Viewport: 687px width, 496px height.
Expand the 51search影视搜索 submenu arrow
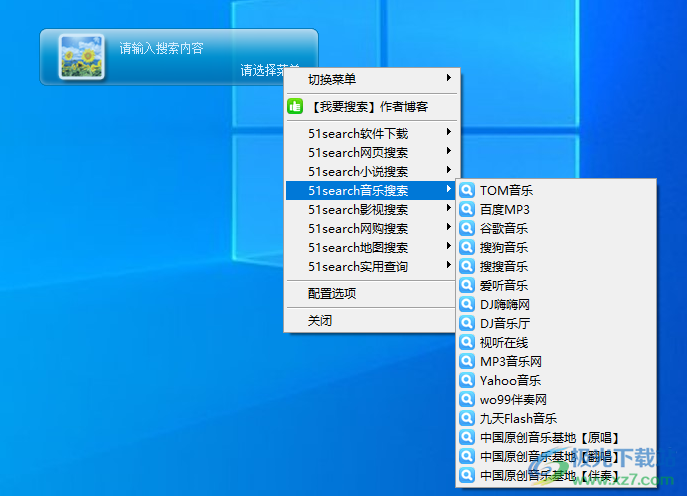(448, 208)
